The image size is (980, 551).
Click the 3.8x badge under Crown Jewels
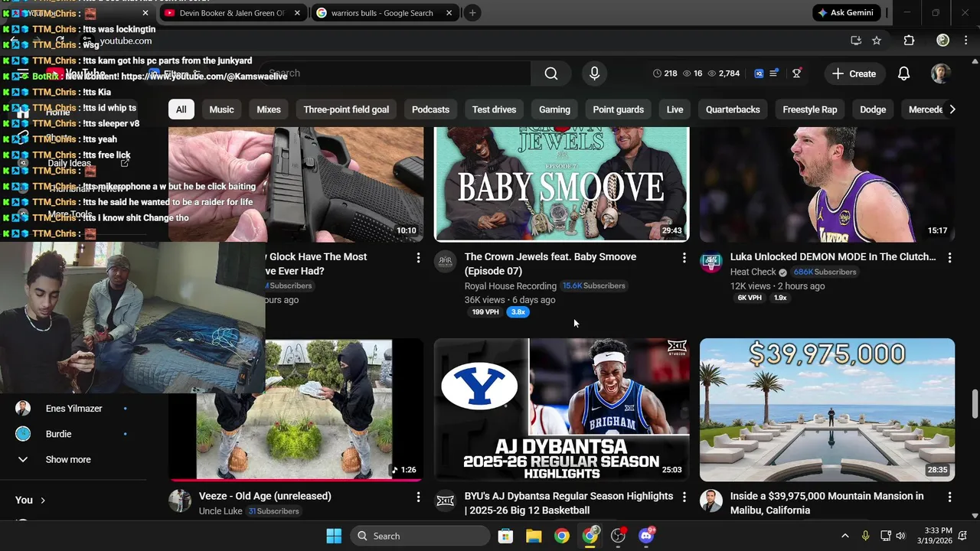click(518, 312)
